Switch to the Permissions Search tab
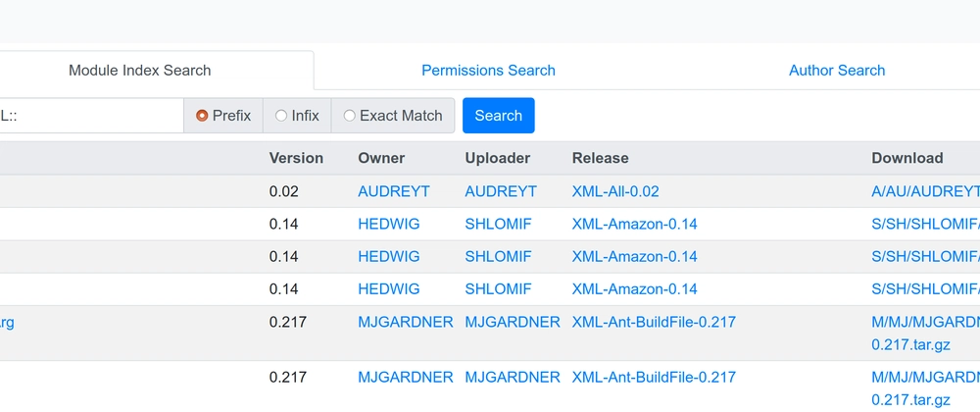Image resolution: width=980 pixels, height=412 pixels. (488, 70)
